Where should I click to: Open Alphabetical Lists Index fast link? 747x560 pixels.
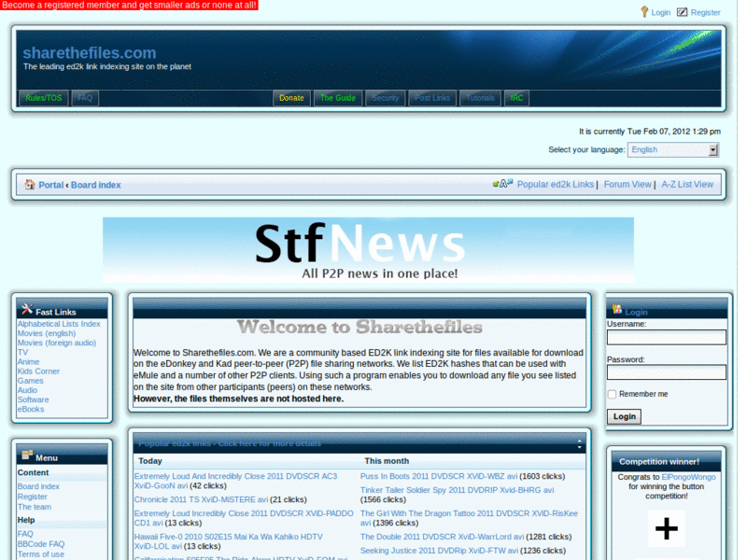(x=59, y=324)
